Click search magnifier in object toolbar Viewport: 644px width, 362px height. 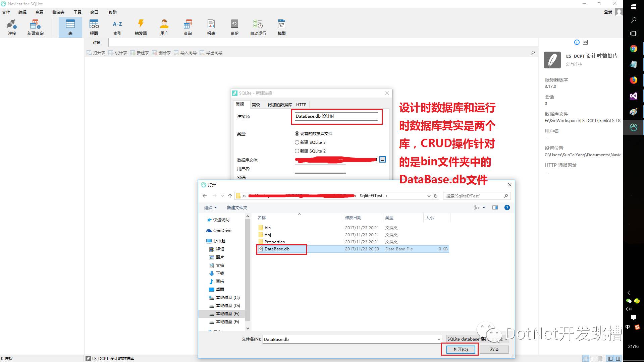coord(533,53)
